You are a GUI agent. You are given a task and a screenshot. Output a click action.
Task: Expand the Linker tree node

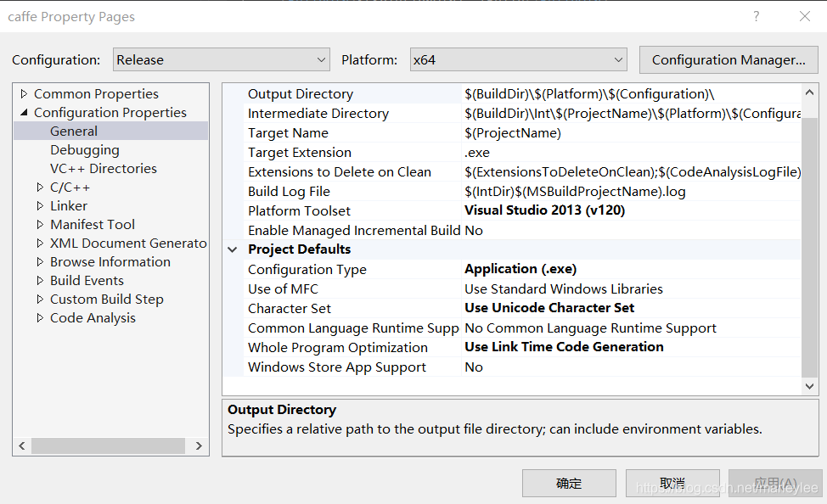click(40, 205)
